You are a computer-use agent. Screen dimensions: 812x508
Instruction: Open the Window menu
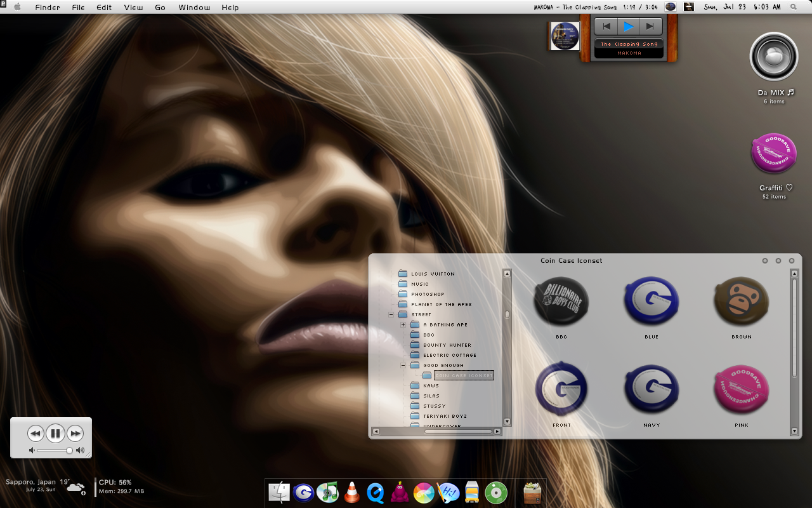(x=194, y=8)
